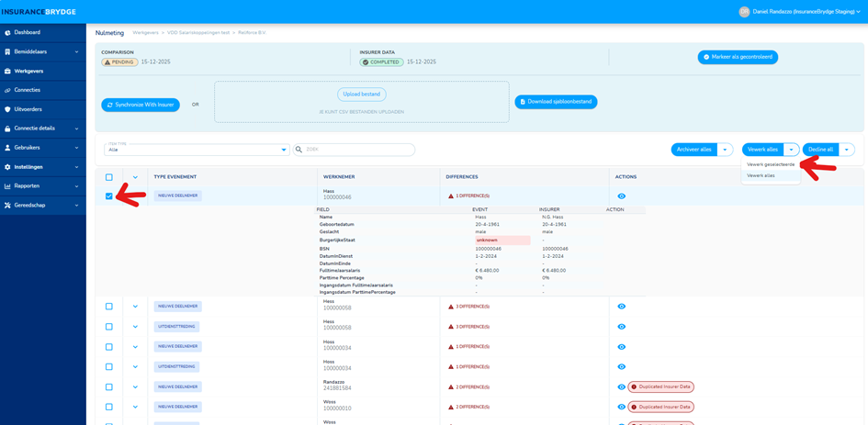Screen dimensions: 868x425
Task: Click the search magnifier icon
Action: [x=299, y=150]
